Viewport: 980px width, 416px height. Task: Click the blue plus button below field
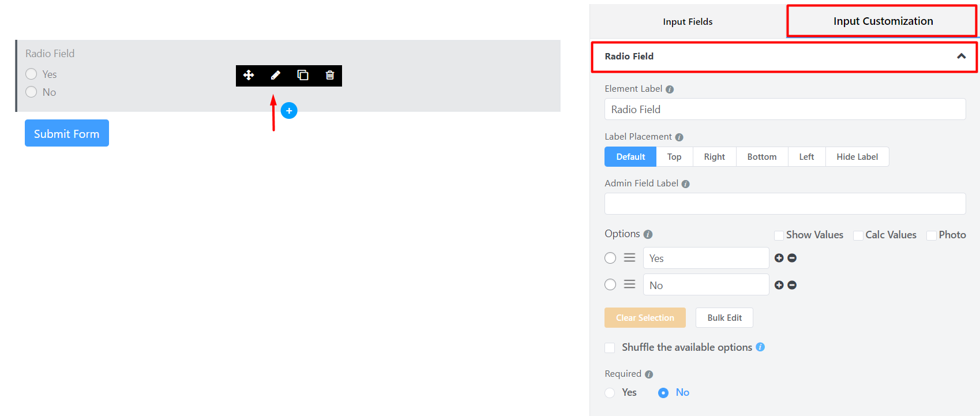tap(289, 111)
